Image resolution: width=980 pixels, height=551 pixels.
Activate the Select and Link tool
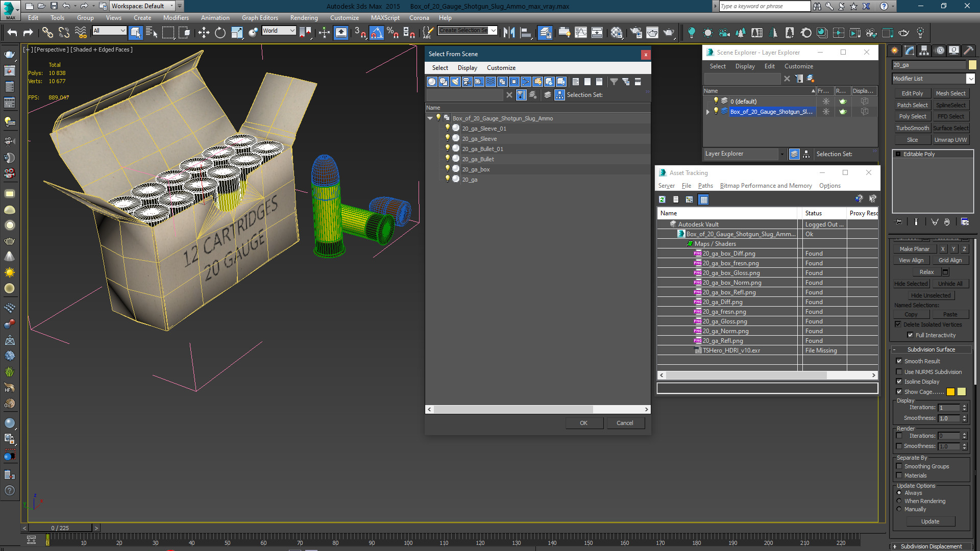click(47, 33)
